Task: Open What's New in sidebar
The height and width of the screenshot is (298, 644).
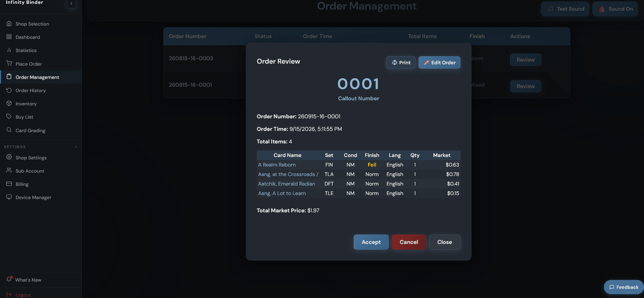Action: (41, 280)
